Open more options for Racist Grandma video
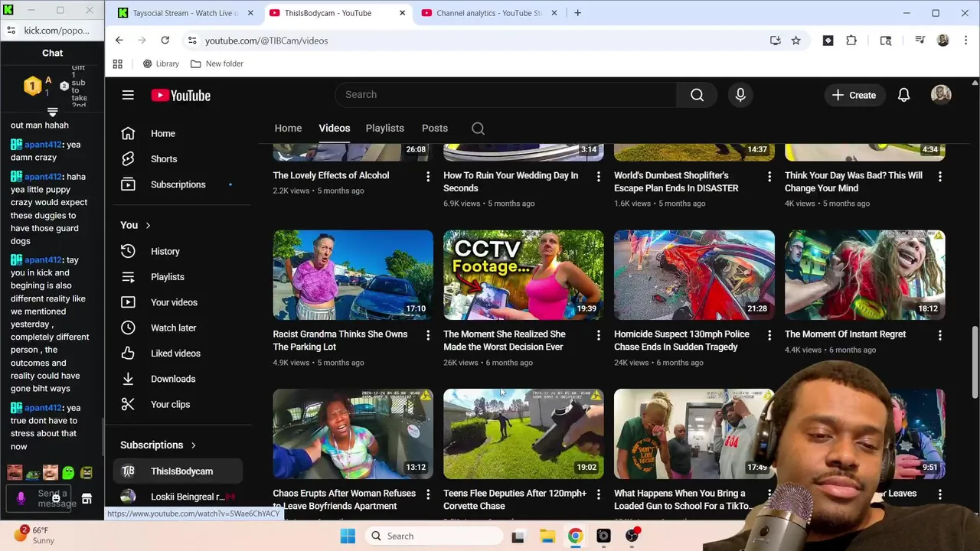This screenshot has width=980, height=551. (x=427, y=335)
